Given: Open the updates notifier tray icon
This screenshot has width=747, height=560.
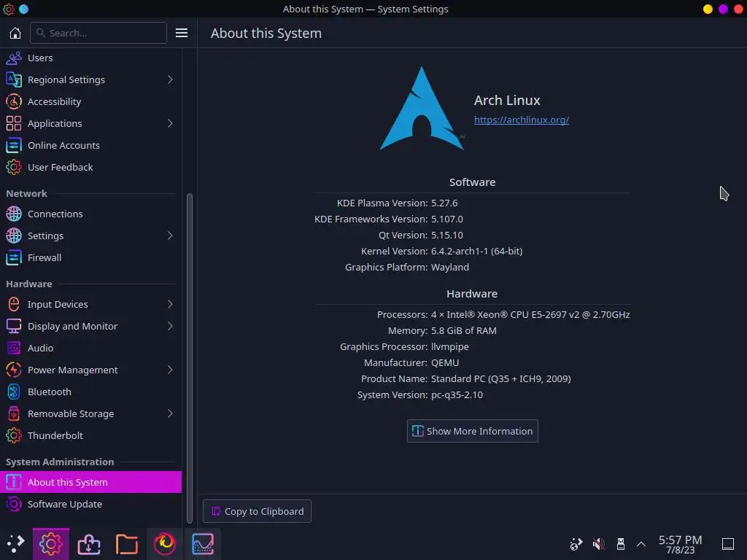Looking at the screenshot, I should [576, 544].
